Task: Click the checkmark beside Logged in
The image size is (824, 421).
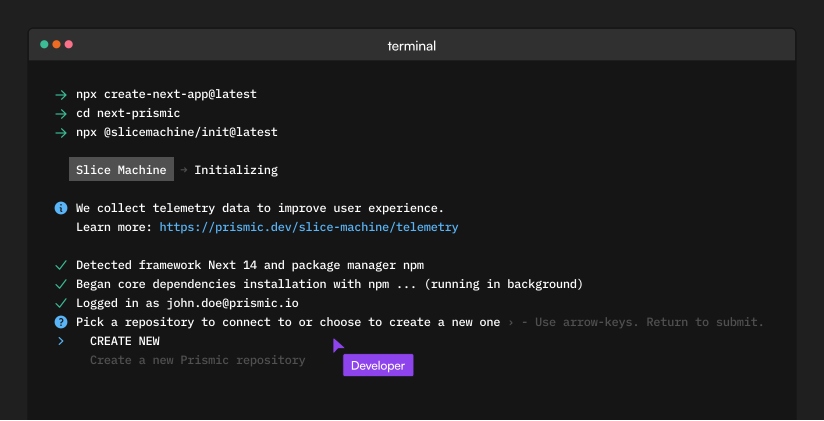Action: click(61, 303)
